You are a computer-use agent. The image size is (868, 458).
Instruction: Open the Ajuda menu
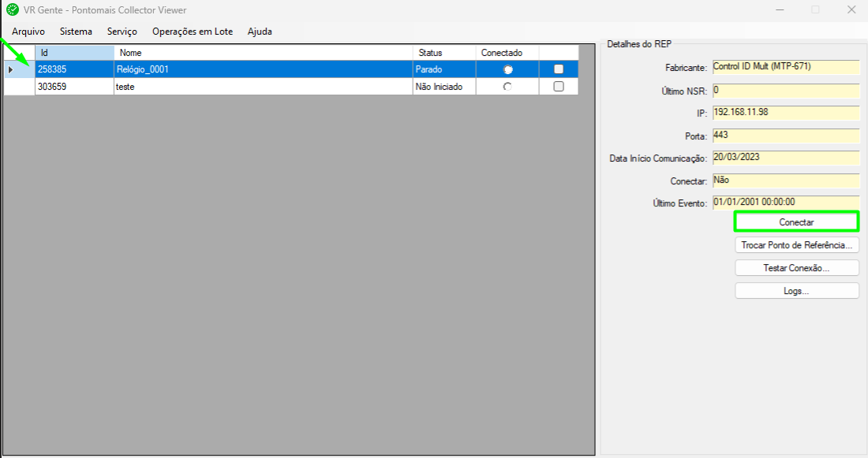260,32
